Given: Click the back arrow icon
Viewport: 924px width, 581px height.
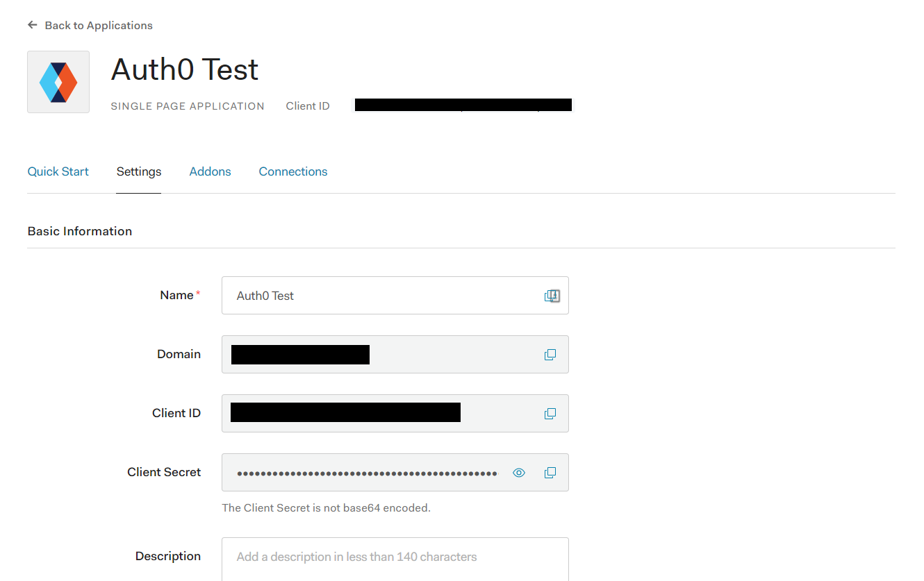Looking at the screenshot, I should tap(32, 25).
